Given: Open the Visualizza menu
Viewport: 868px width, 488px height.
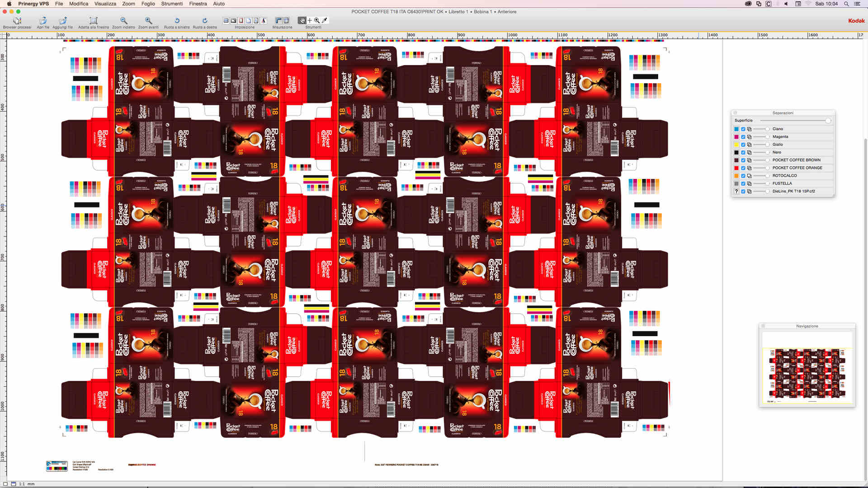Looking at the screenshot, I should pos(105,4).
